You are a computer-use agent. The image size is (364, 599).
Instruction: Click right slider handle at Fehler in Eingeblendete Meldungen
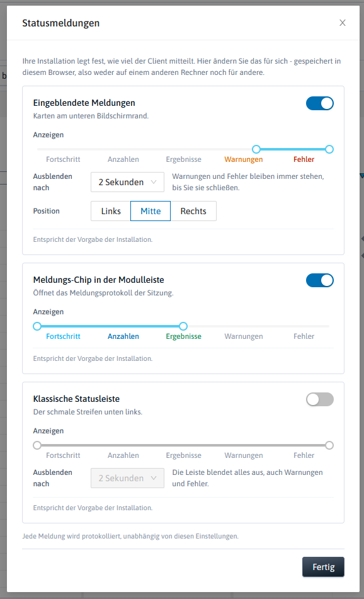click(329, 149)
